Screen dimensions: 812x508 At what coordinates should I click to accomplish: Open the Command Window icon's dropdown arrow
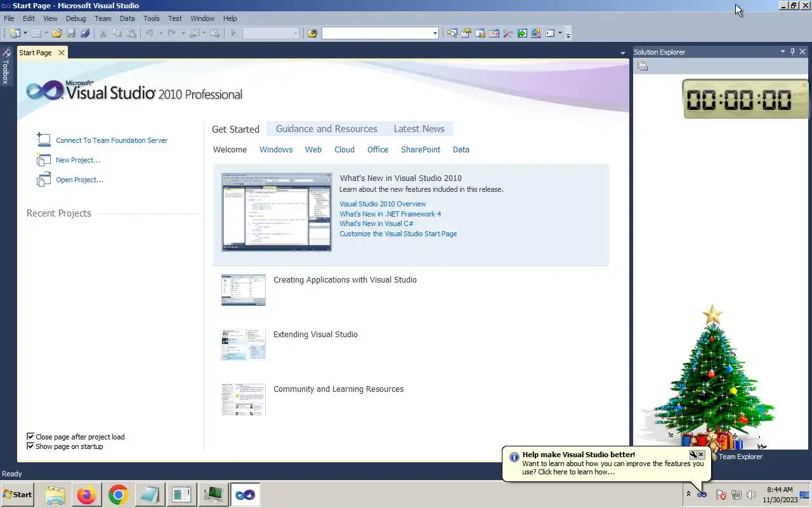pos(560,33)
